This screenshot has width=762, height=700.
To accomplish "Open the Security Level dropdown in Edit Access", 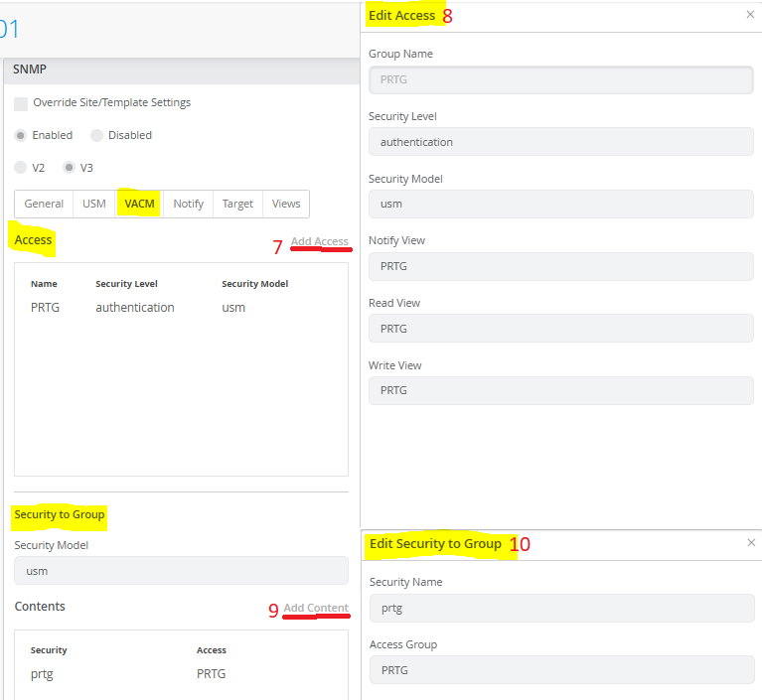I will [x=560, y=142].
